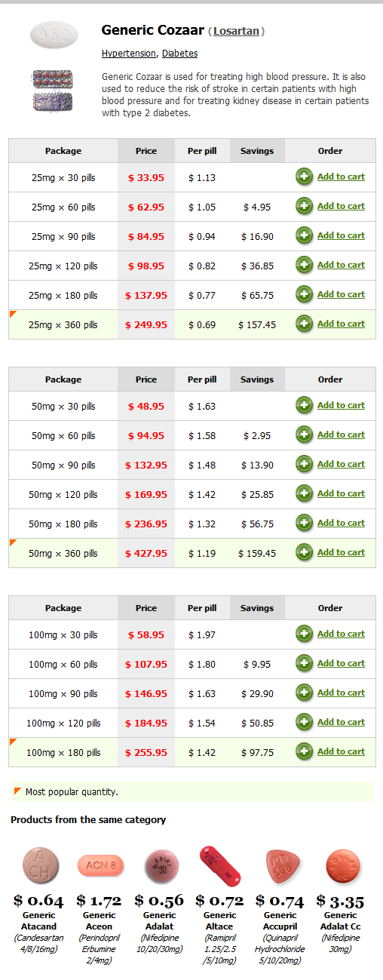Add 25mg × 120 pills to cart
The width and height of the screenshot is (383, 980).
(341, 265)
